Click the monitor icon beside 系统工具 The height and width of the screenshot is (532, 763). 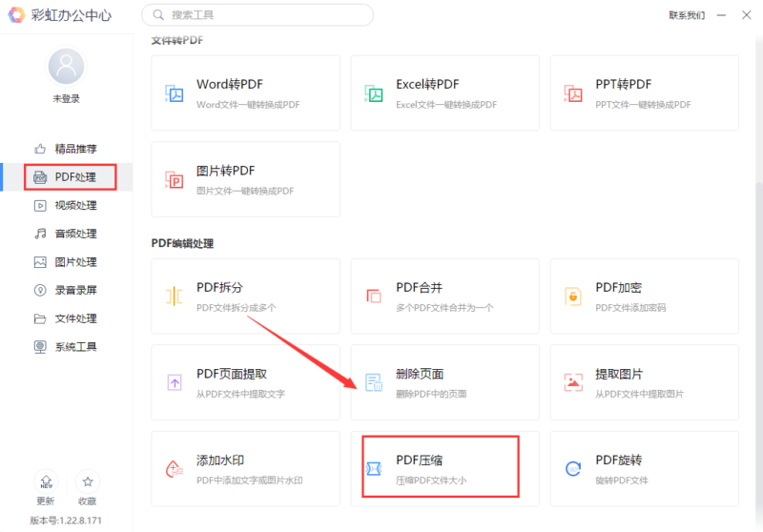pyautogui.click(x=40, y=347)
